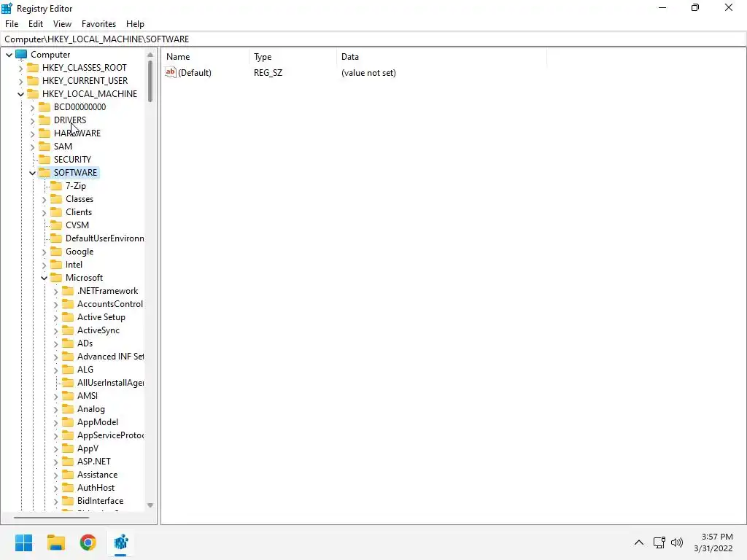Show hidden system tray icons
Image resolution: width=747 pixels, height=560 pixels.
pos(639,542)
